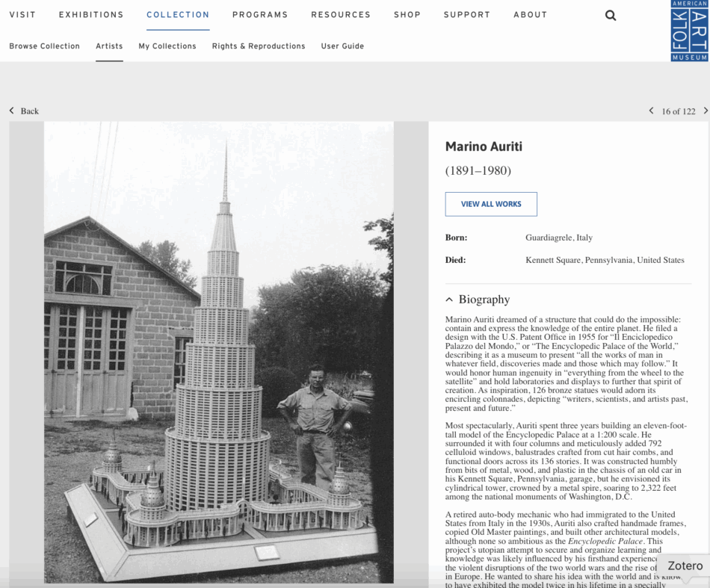Click the Back arrow link

click(24, 111)
